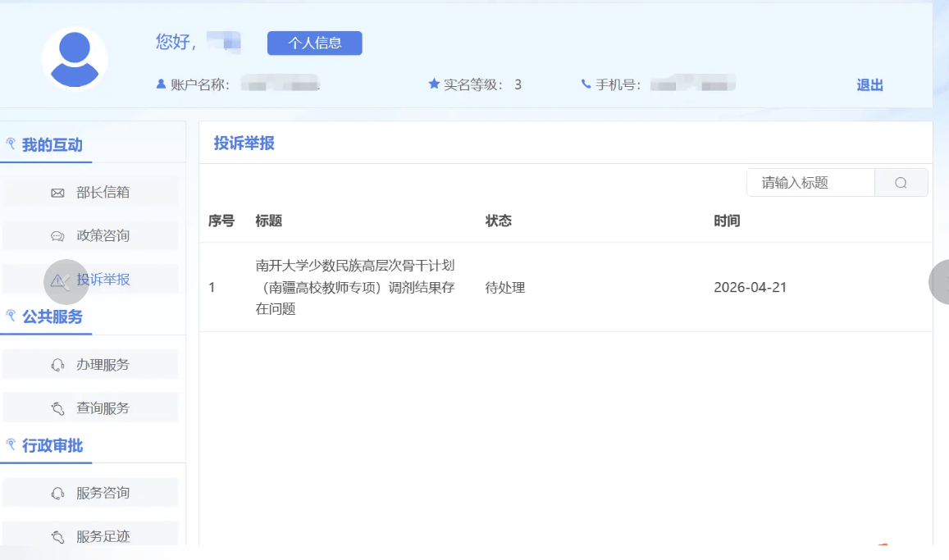The height and width of the screenshot is (560, 949).
Task: Click the 行政审批 section header
Action: (x=52, y=445)
